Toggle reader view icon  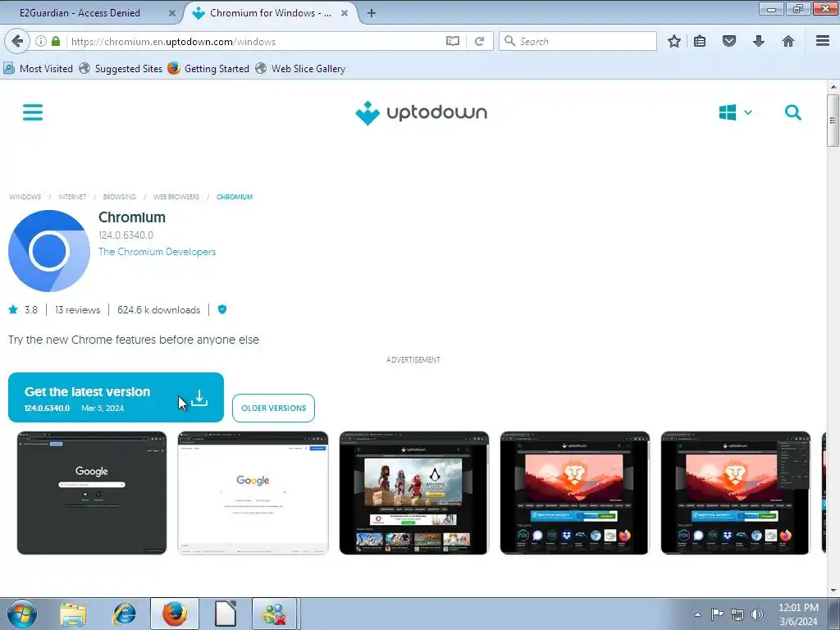click(x=453, y=41)
